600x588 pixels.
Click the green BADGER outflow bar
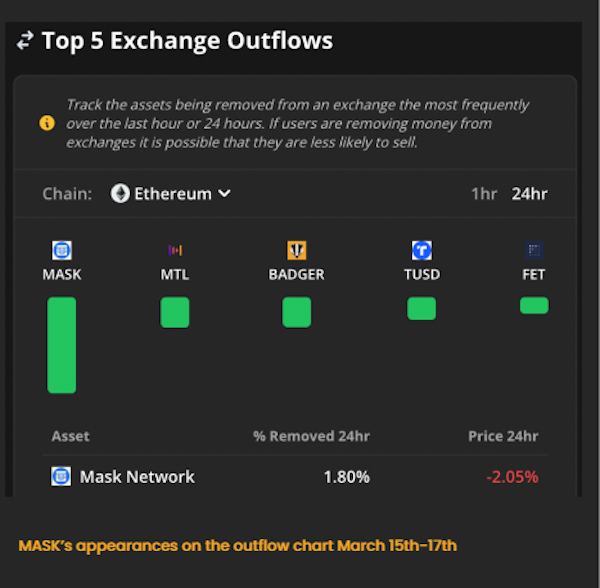pos(296,313)
